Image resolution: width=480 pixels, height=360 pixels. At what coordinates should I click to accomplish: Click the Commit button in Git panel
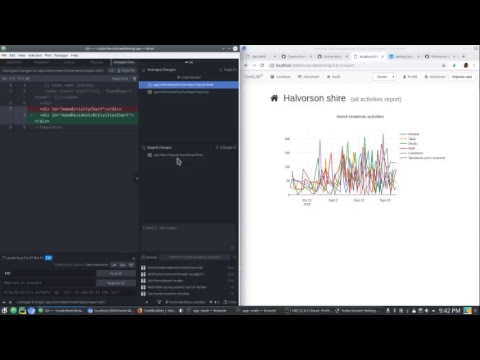click(194, 257)
